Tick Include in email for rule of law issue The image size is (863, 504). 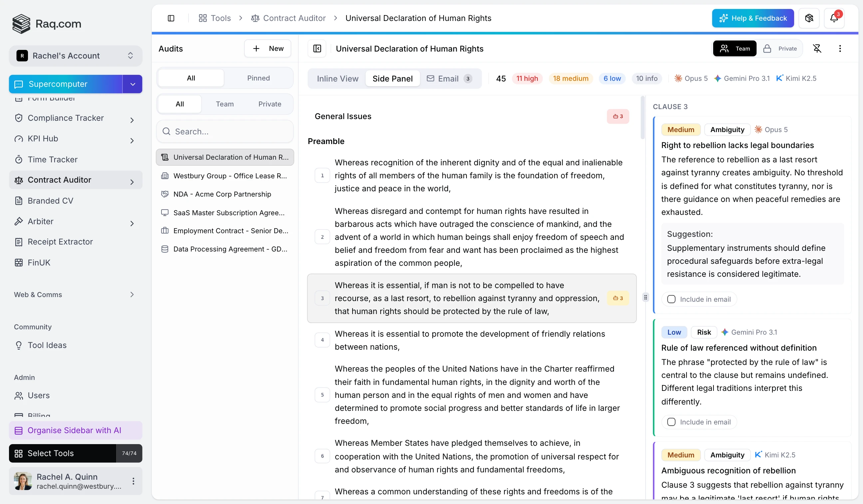tap(671, 422)
